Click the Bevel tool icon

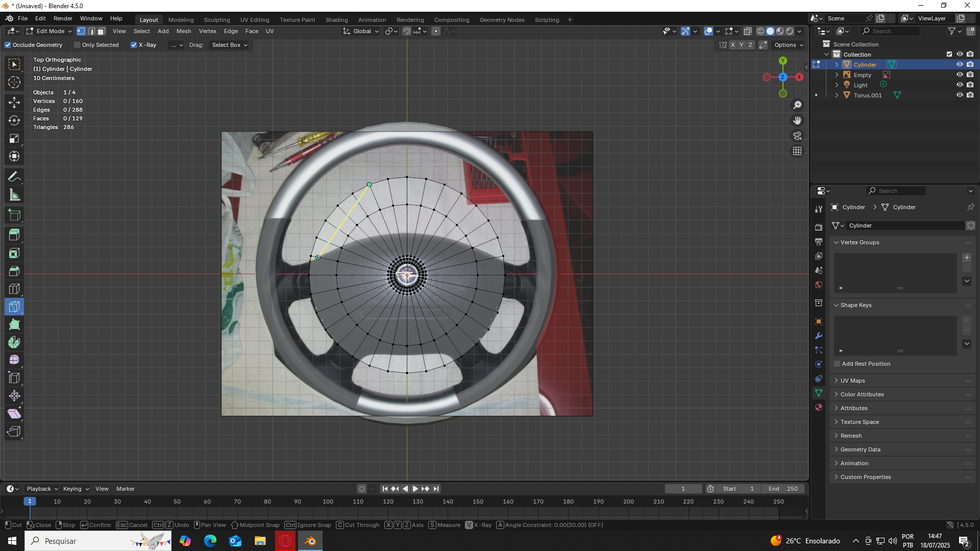pyautogui.click(x=14, y=271)
